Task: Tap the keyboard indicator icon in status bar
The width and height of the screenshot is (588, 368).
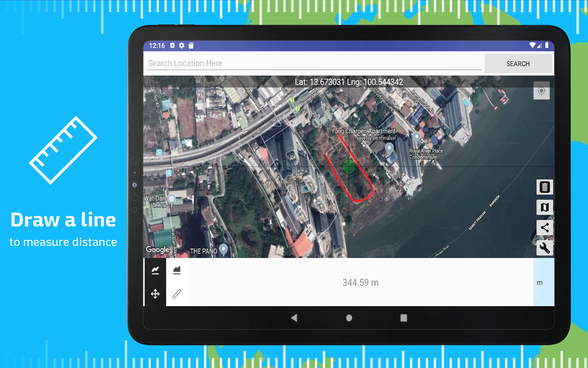Action: pyautogui.click(x=172, y=46)
